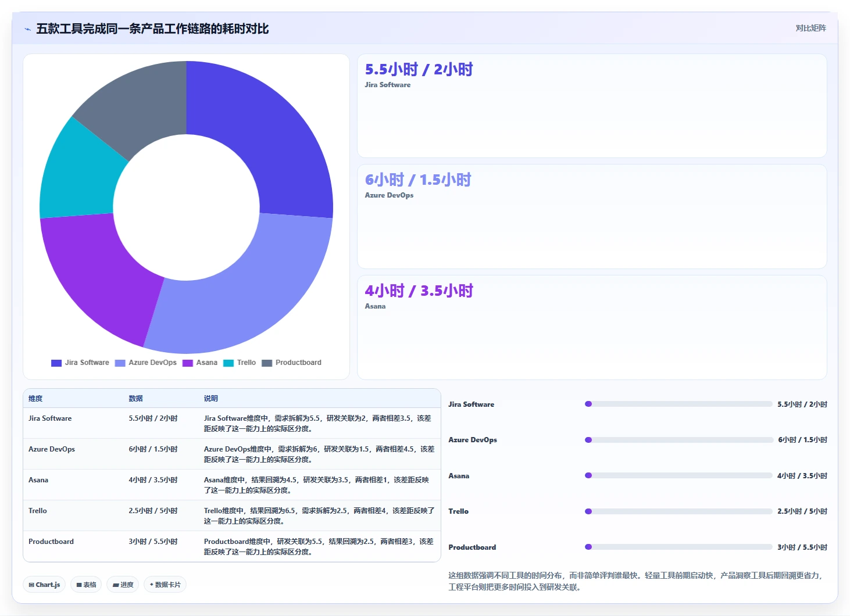
Task: Click the Trello description text in table
Action: tap(319, 516)
